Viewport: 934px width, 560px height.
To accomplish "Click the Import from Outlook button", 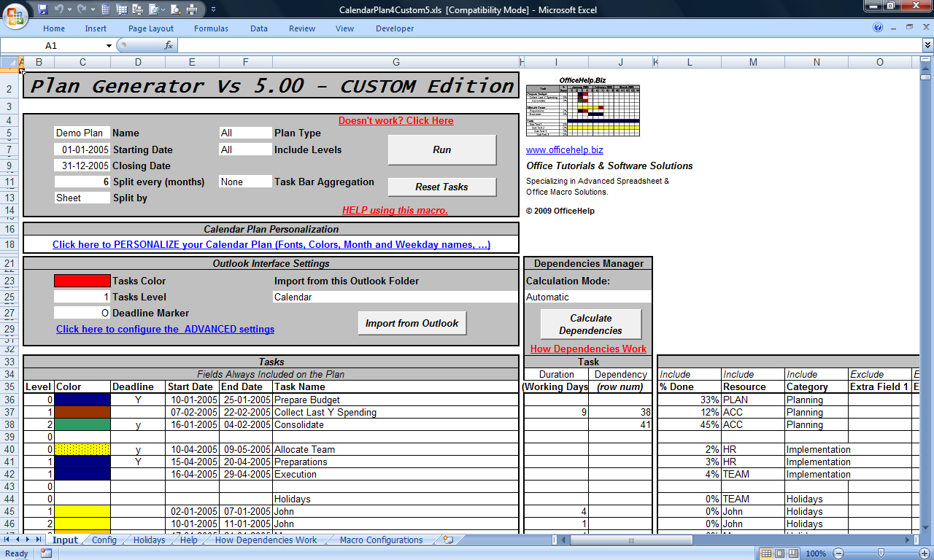I will 412,323.
